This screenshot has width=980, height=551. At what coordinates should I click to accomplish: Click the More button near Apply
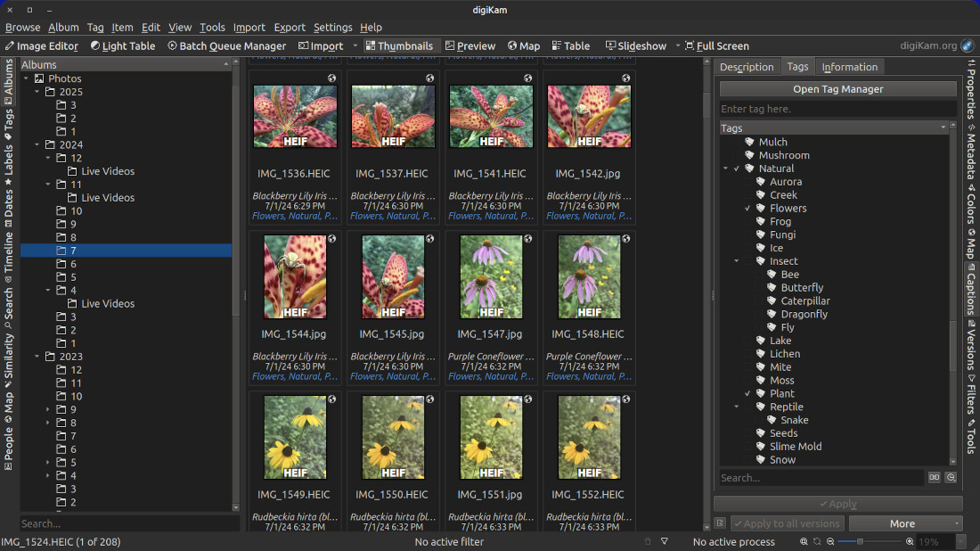pyautogui.click(x=904, y=523)
